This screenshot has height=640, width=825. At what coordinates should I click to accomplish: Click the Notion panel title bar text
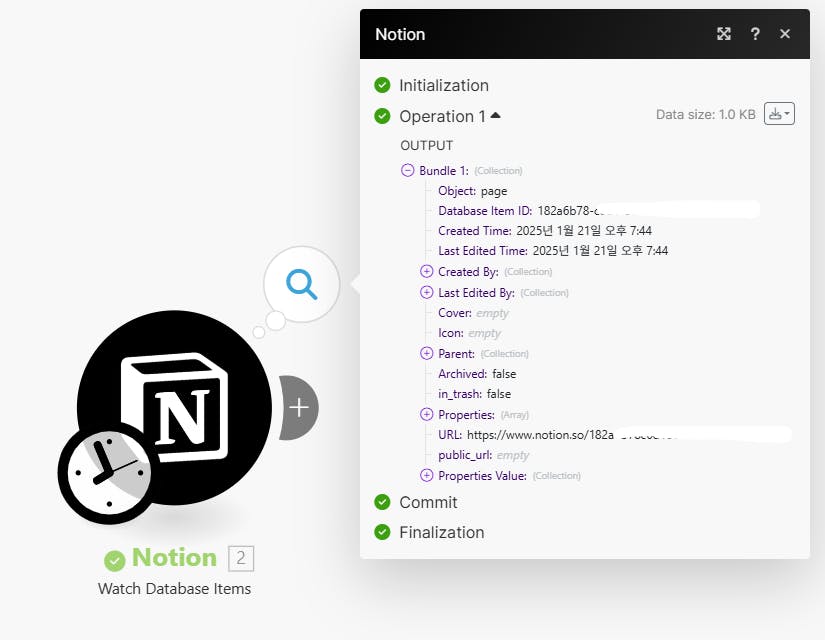coord(400,34)
